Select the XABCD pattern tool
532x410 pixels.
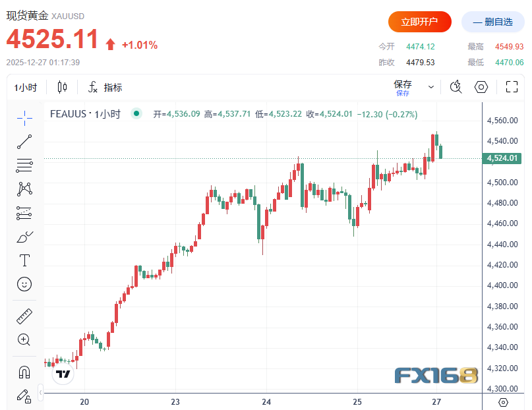pyautogui.click(x=24, y=189)
